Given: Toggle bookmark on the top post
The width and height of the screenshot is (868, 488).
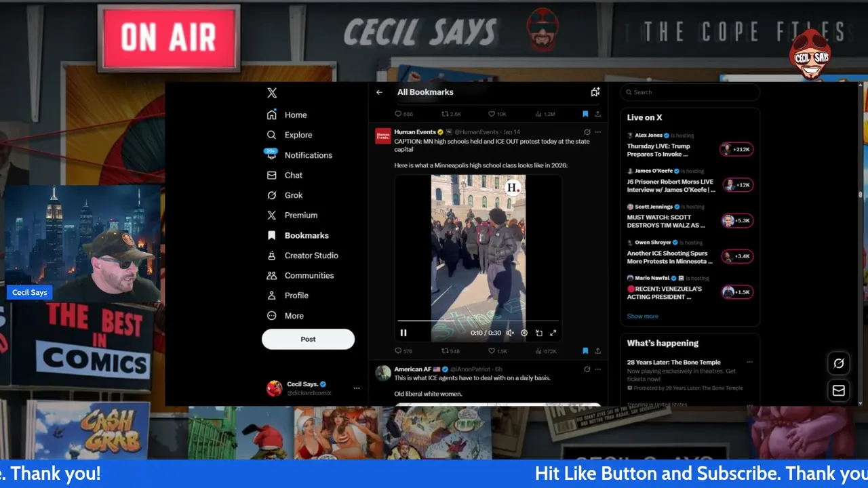Looking at the screenshot, I should 585,114.
